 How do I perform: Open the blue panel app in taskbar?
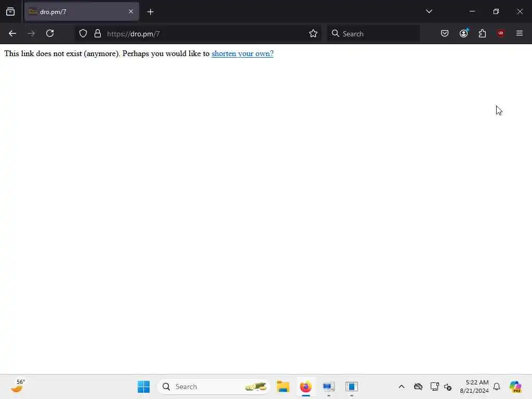[x=352, y=387]
